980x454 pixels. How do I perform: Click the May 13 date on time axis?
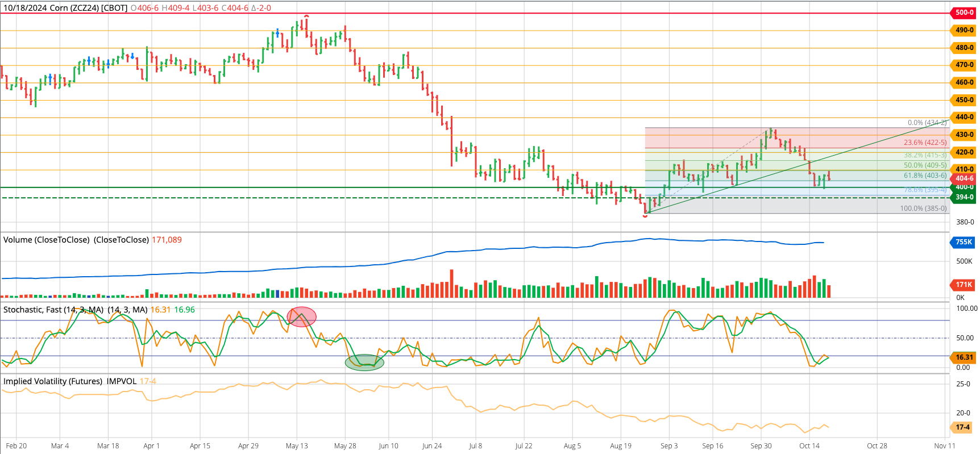297,446
